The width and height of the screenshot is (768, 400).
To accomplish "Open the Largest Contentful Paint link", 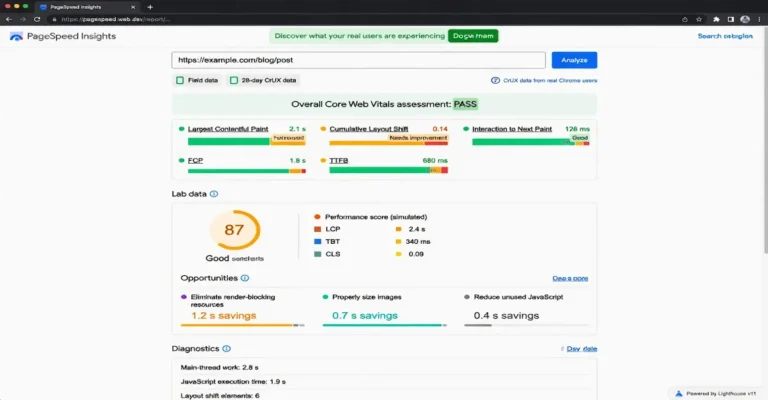I will coord(228,129).
